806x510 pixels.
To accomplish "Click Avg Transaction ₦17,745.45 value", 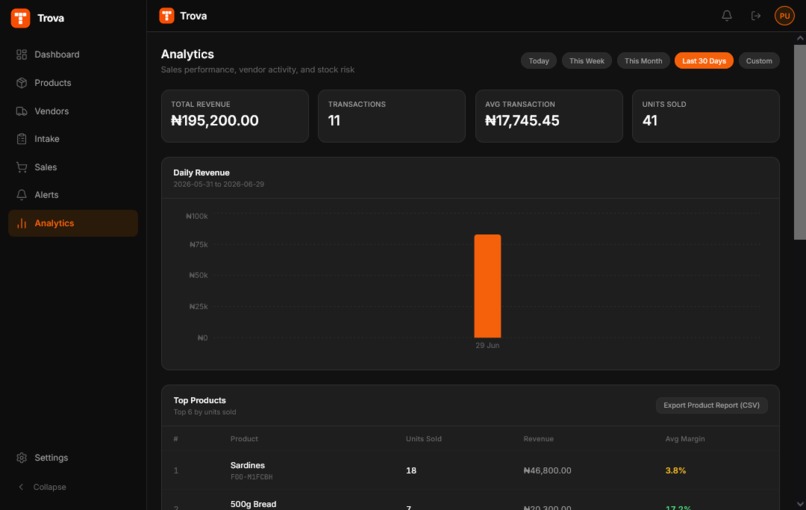I will tap(522, 121).
